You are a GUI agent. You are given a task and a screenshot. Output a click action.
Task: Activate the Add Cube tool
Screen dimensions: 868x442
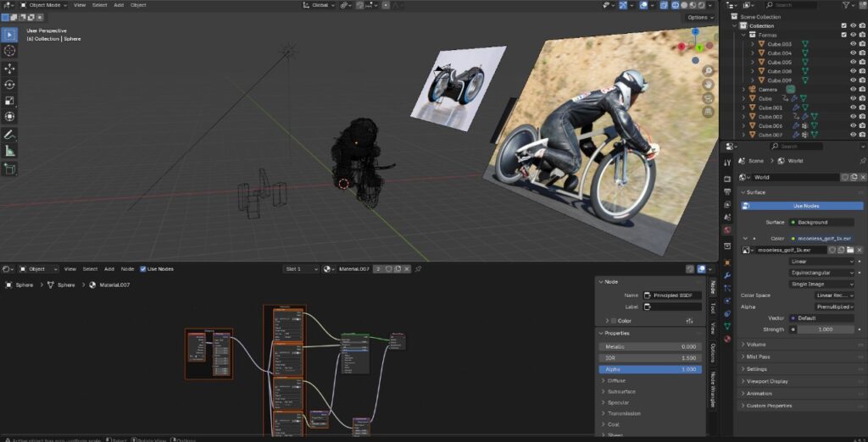[9, 169]
